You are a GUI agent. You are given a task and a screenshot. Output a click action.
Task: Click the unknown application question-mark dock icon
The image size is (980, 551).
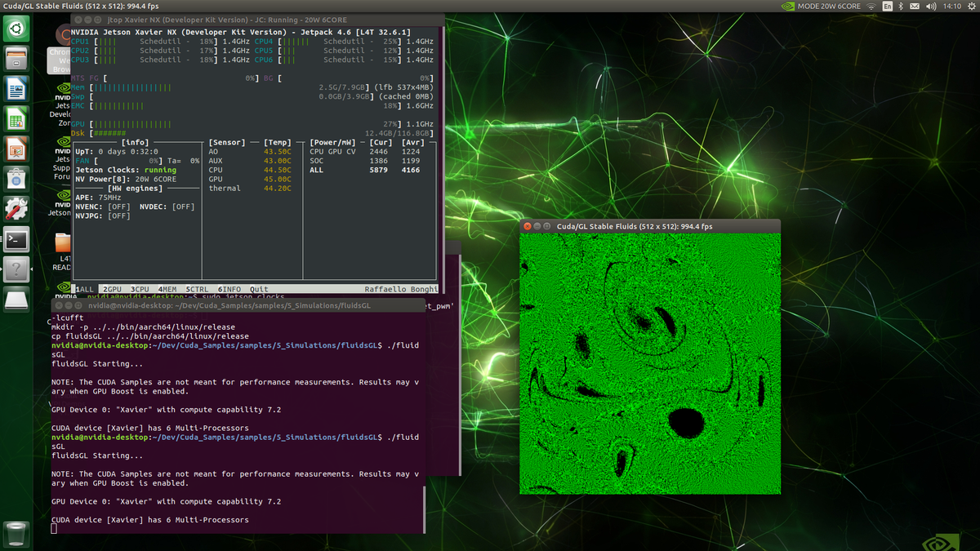18,269
